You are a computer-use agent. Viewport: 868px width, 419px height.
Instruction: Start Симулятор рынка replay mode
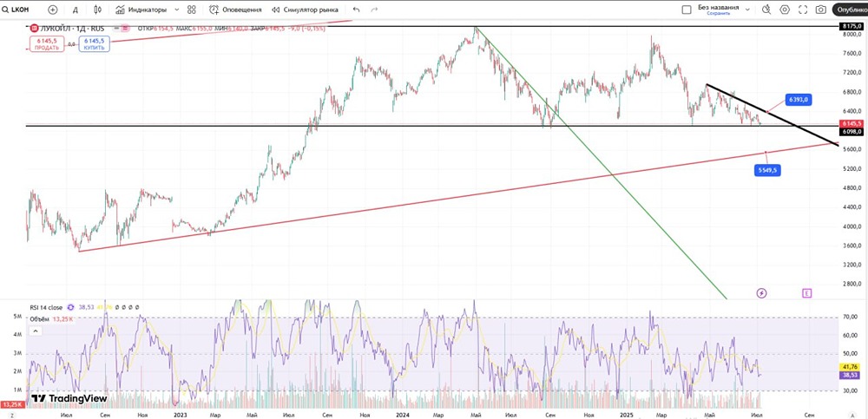tap(305, 10)
